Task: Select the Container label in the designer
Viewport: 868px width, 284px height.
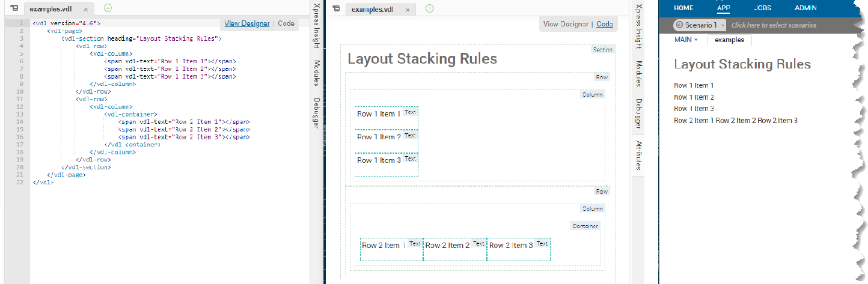Action: 585,226
